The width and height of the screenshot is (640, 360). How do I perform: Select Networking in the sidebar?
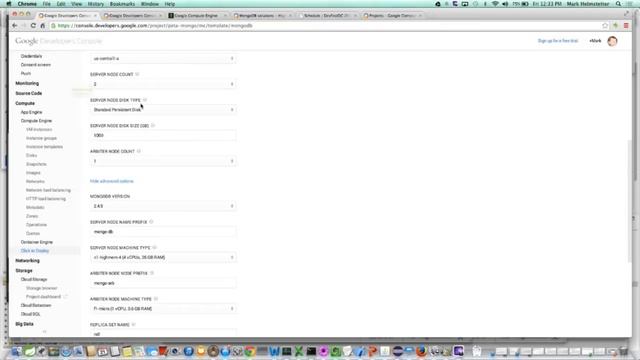[x=27, y=261]
